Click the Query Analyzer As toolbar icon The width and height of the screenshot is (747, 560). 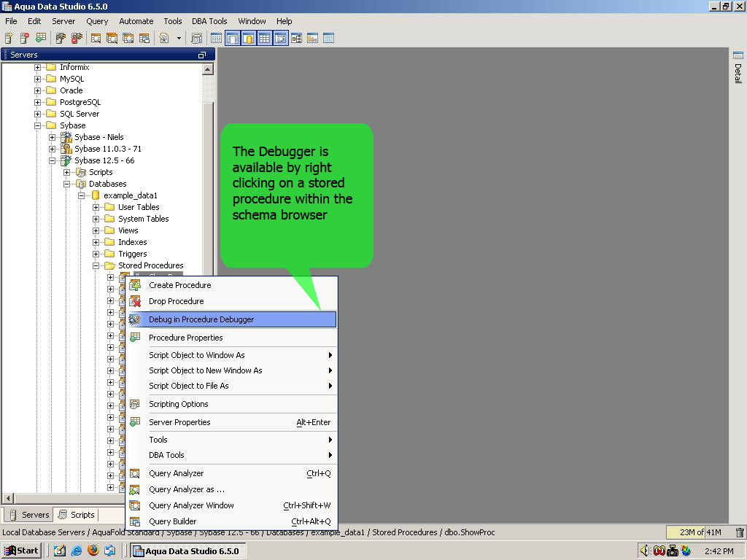[112, 38]
